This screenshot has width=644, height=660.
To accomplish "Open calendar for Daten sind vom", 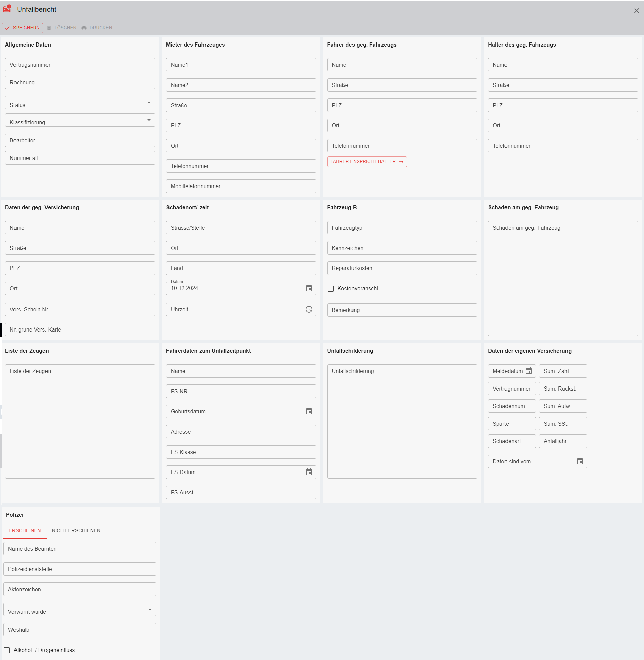I will click(x=580, y=461).
